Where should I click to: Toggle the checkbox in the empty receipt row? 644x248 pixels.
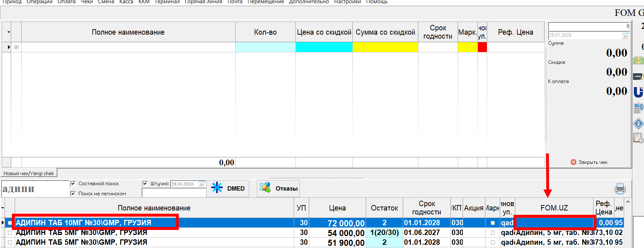pos(16,47)
